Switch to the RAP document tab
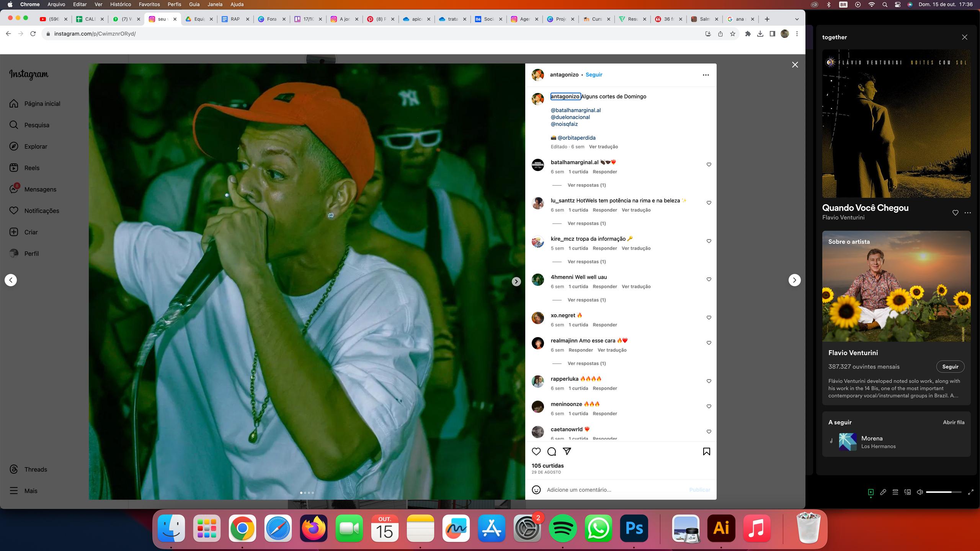Screen dimensions: 980x551 click(234, 19)
